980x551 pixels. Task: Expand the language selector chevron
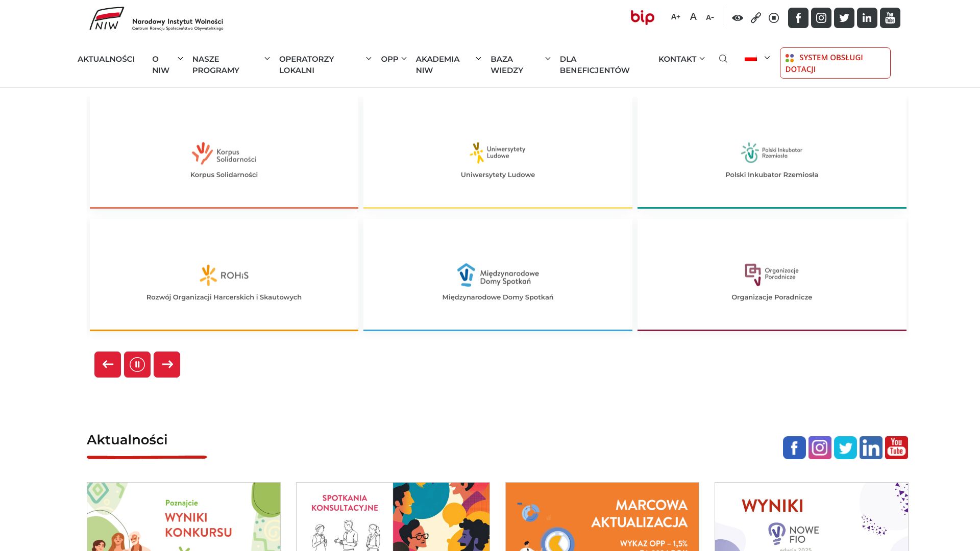pos(767,58)
